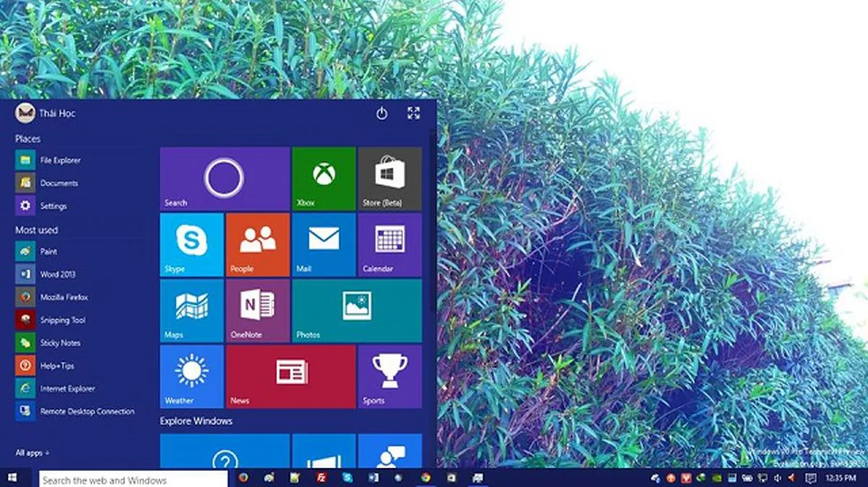
Task: Launch the OneNote tile
Action: point(258,310)
